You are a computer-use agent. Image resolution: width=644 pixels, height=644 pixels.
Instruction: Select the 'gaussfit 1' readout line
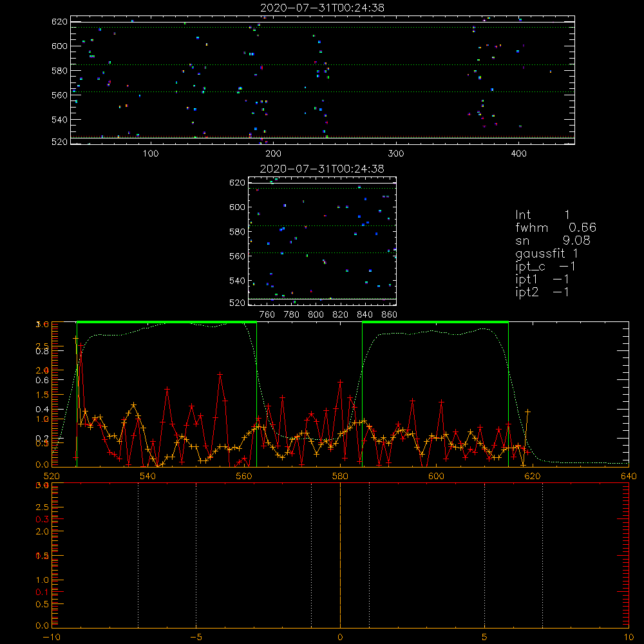coord(547,253)
